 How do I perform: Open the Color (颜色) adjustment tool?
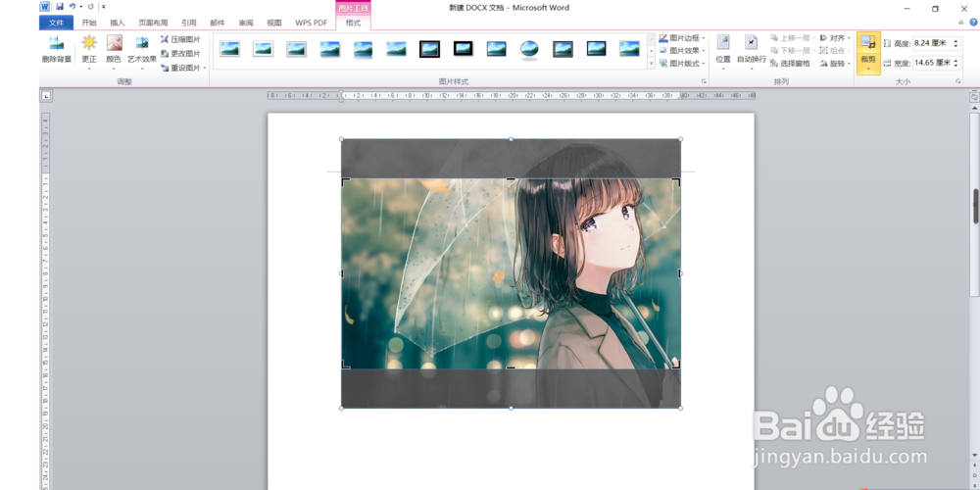click(x=114, y=50)
